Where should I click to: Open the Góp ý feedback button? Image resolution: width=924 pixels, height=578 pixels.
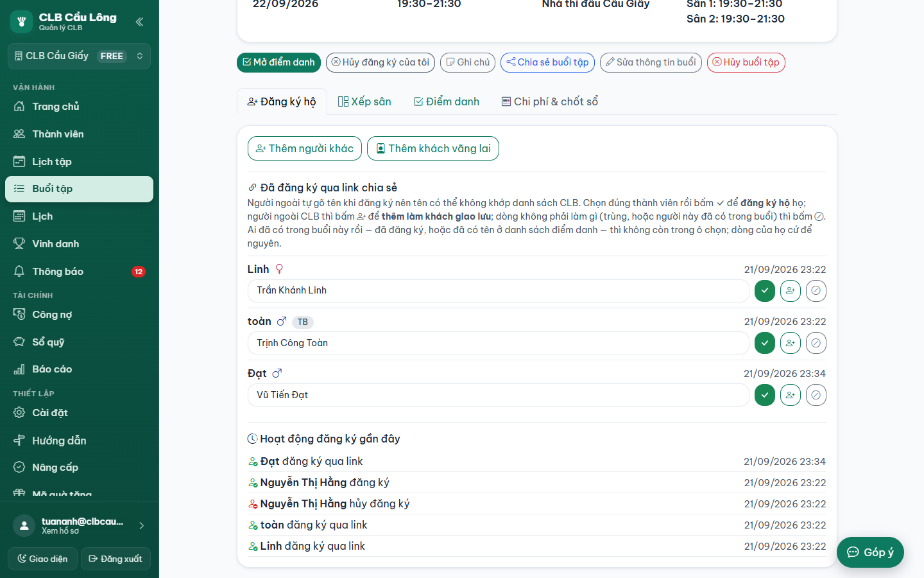point(870,552)
